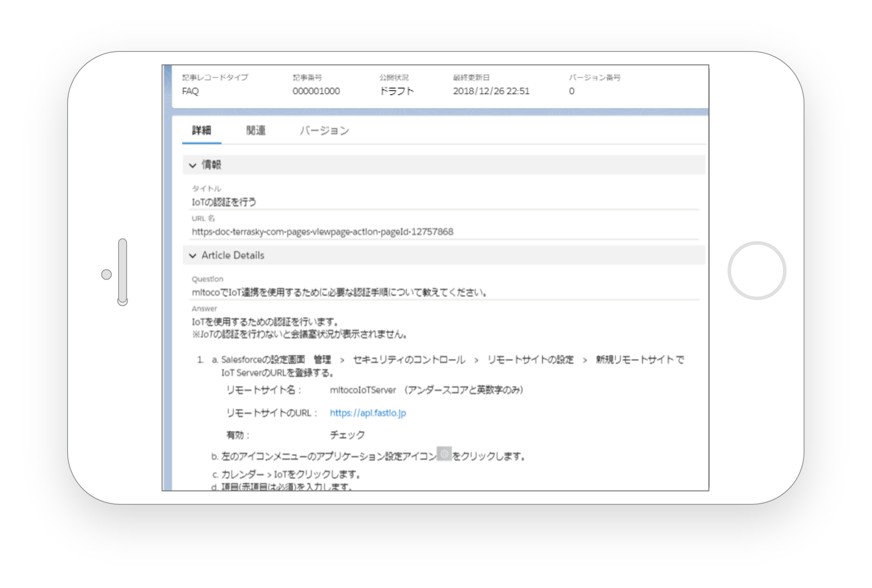This screenshot has height=588, width=872.
Task: Switch to the バージョン tab
Action: [x=324, y=131]
